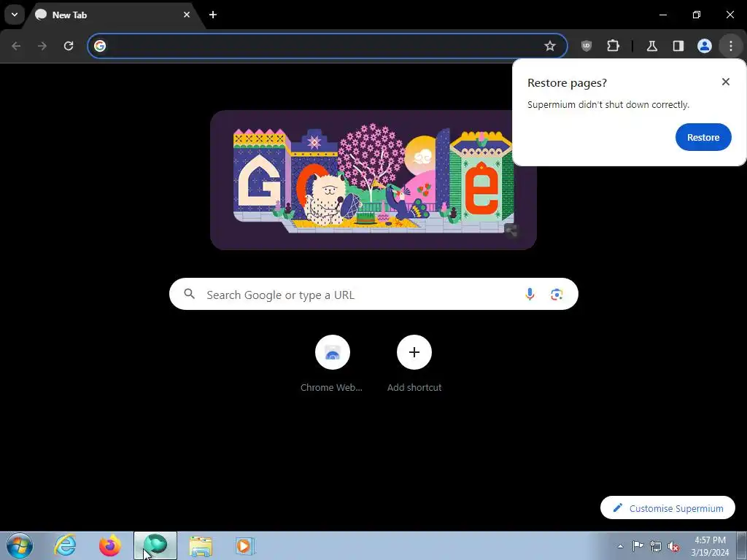Open the user profile avatar
This screenshot has height=560, width=747.
pyautogui.click(x=705, y=46)
